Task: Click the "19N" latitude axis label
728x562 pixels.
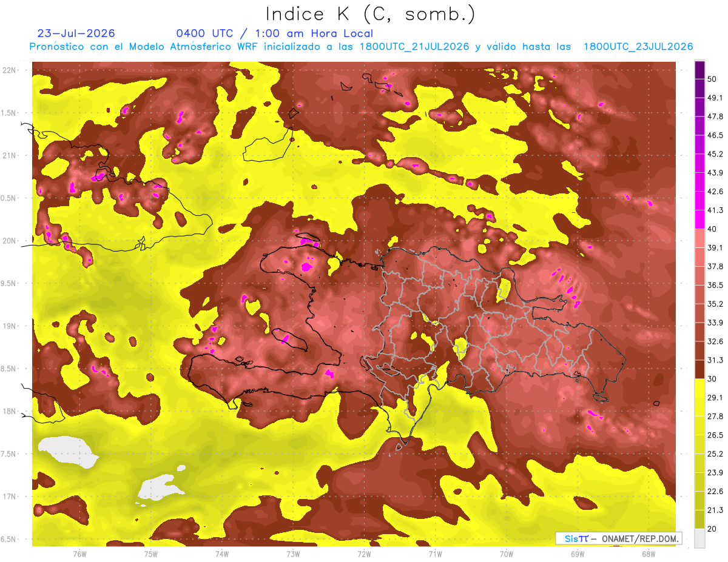Action: pyautogui.click(x=10, y=326)
